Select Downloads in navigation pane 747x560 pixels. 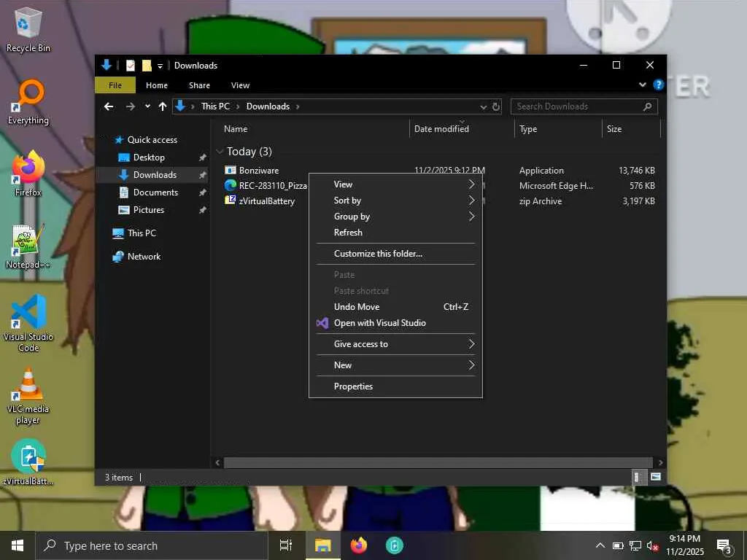155,175
